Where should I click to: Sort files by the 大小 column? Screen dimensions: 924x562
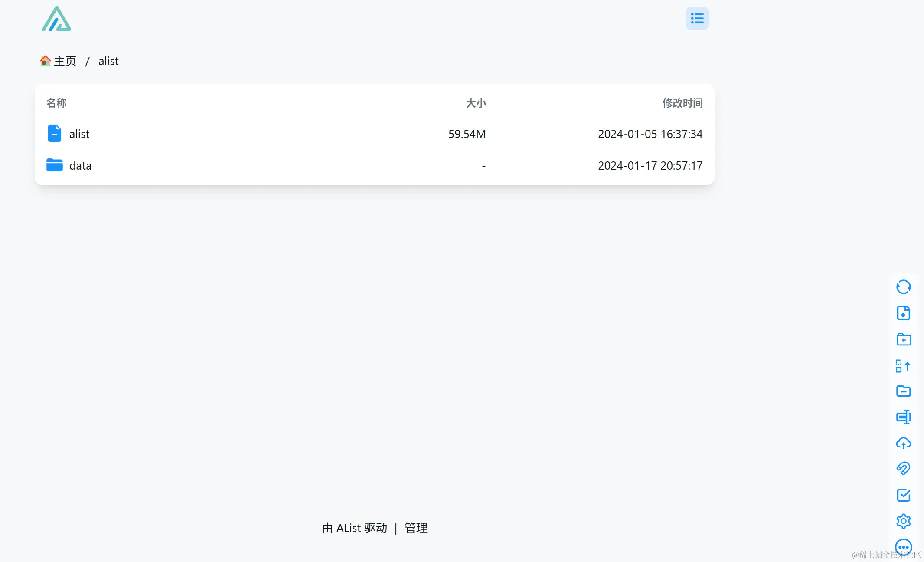(476, 103)
